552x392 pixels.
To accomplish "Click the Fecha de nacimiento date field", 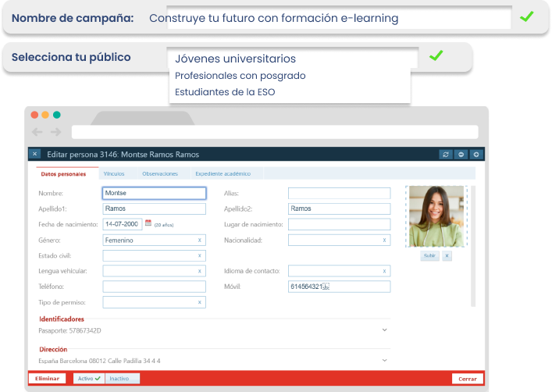I will pyautogui.click(x=123, y=224).
